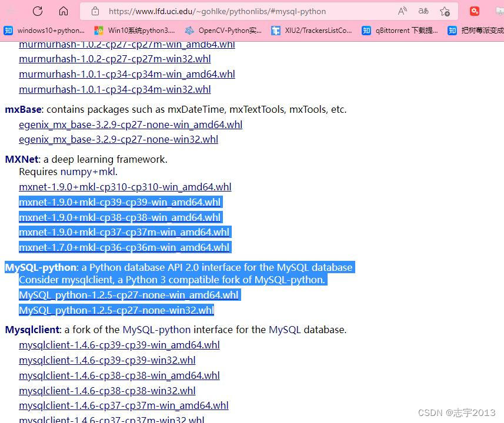The height and width of the screenshot is (423, 504).
Task: Download MySQL_python-1.2.5-cp27-none-win32.whl
Action: (116, 310)
